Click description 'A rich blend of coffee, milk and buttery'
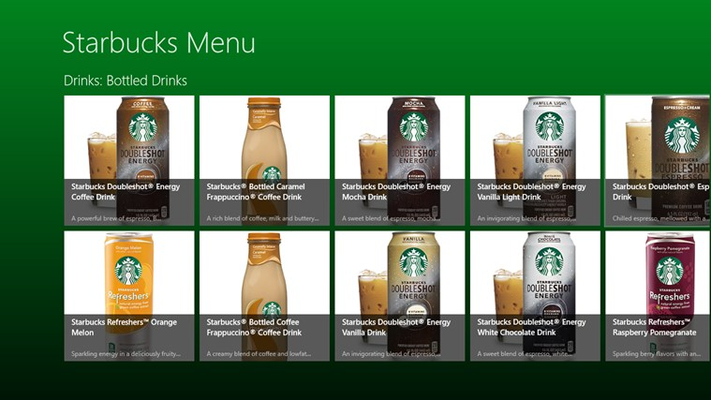 (x=263, y=218)
